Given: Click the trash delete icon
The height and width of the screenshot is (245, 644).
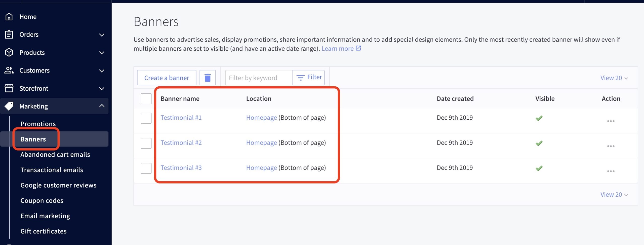Looking at the screenshot, I should tap(207, 78).
